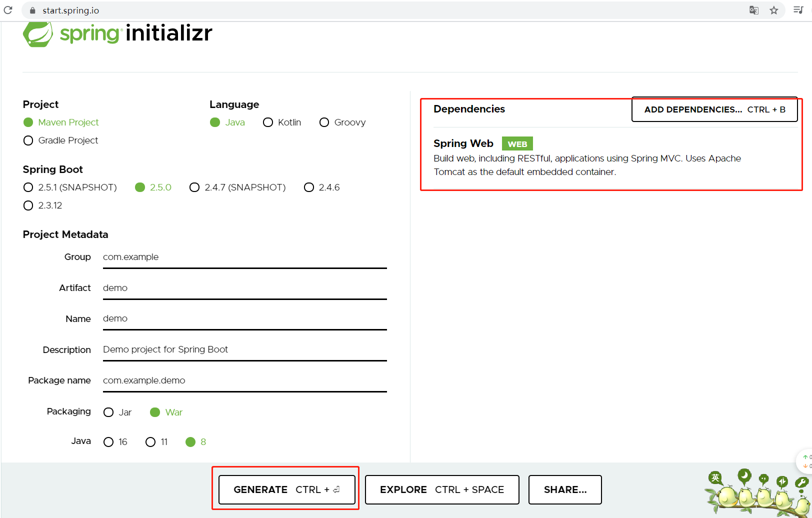This screenshot has height=518, width=812.
Task: Select Spring Boot 2.4.7 (SNAPSHOT)
Action: (x=237, y=187)
